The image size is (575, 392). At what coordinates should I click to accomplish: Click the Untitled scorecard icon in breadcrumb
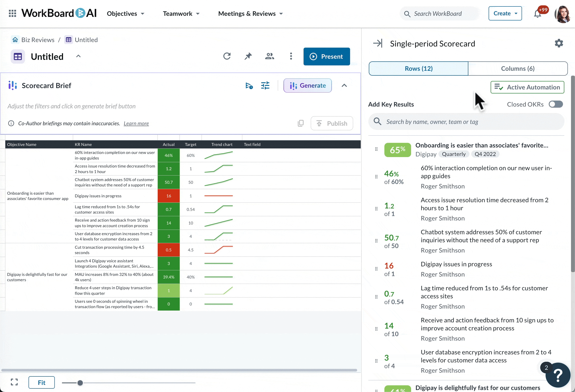[x=69, y=40]
